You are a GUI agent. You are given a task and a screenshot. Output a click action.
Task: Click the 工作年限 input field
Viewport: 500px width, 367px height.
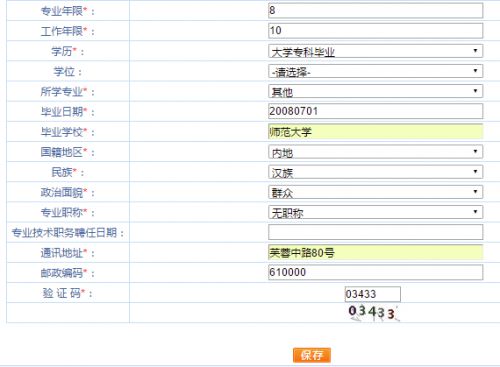pyautogui.click(x=375, y=31)
